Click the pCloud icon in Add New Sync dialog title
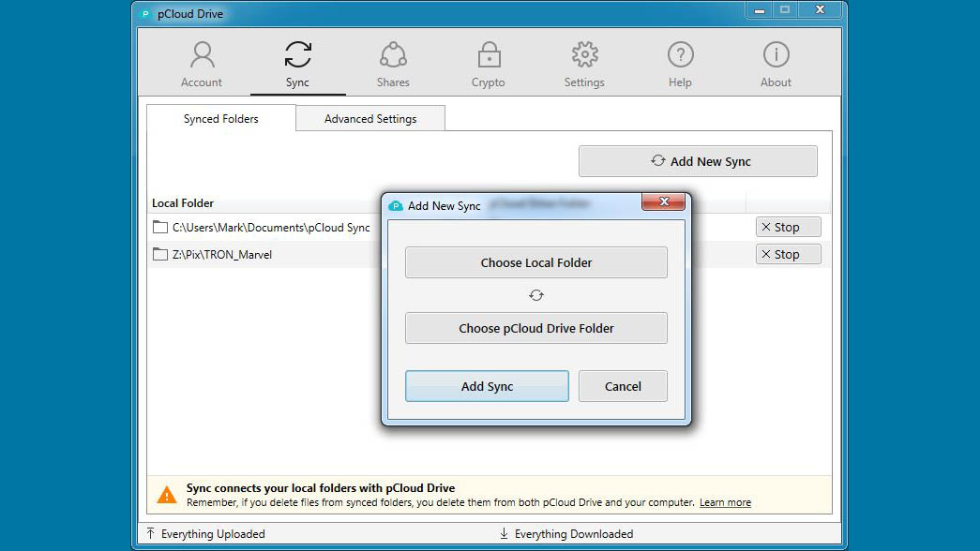 tap(396, 205)
